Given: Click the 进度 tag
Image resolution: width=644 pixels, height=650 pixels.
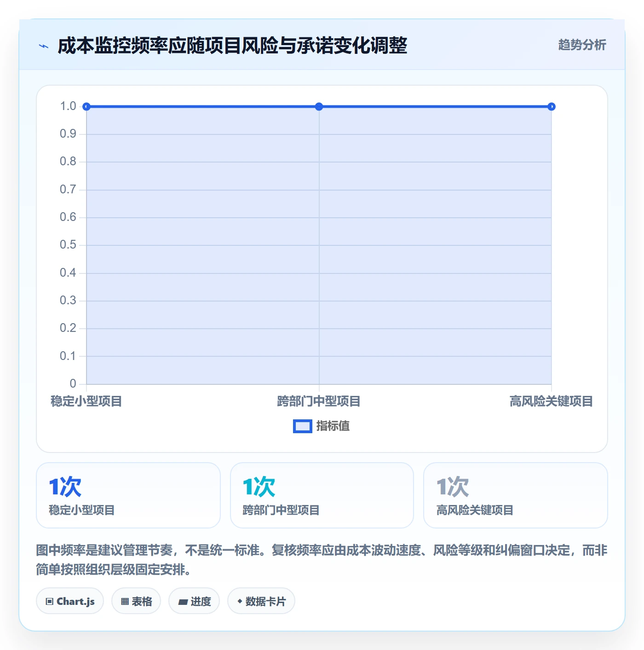Looking at the screenshot, I should pos(194,601).
